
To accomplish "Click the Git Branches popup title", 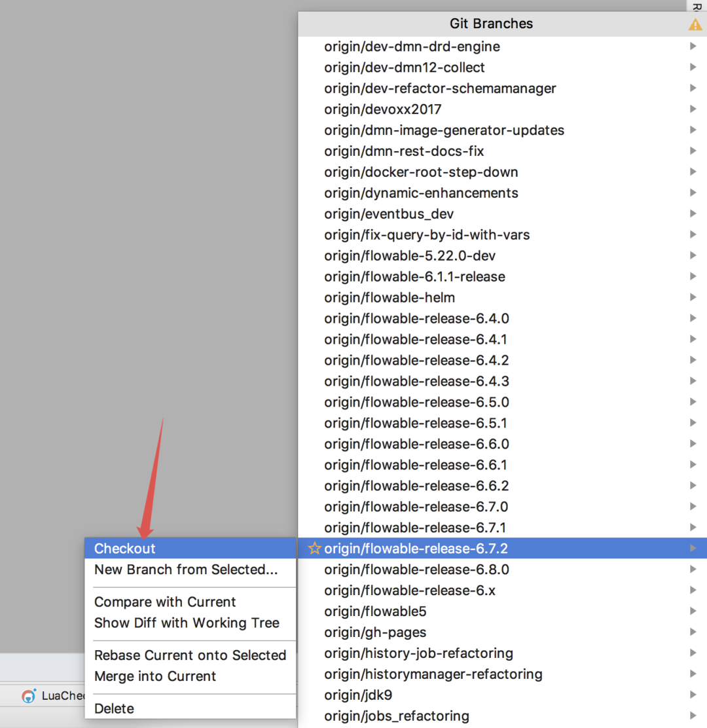I will click(491, 24).
